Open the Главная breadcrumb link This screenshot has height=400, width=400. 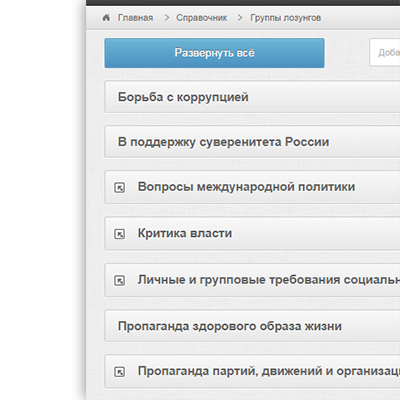[x=135, y=18]
